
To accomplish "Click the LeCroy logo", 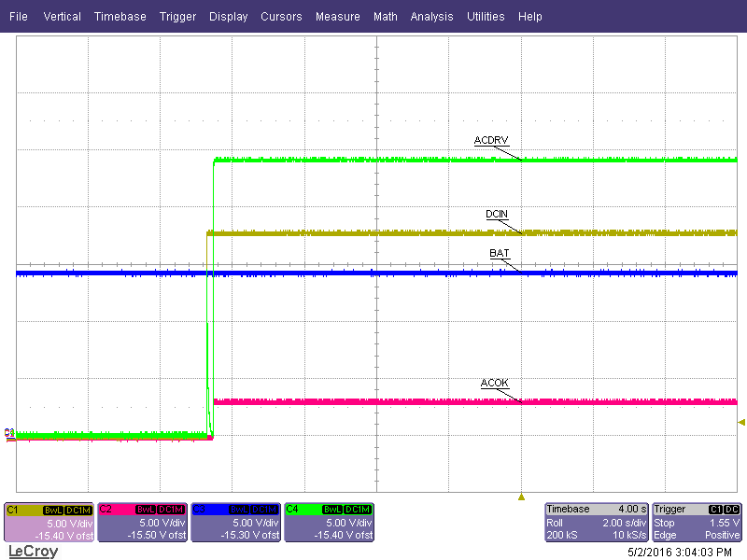I will (34, 552).
